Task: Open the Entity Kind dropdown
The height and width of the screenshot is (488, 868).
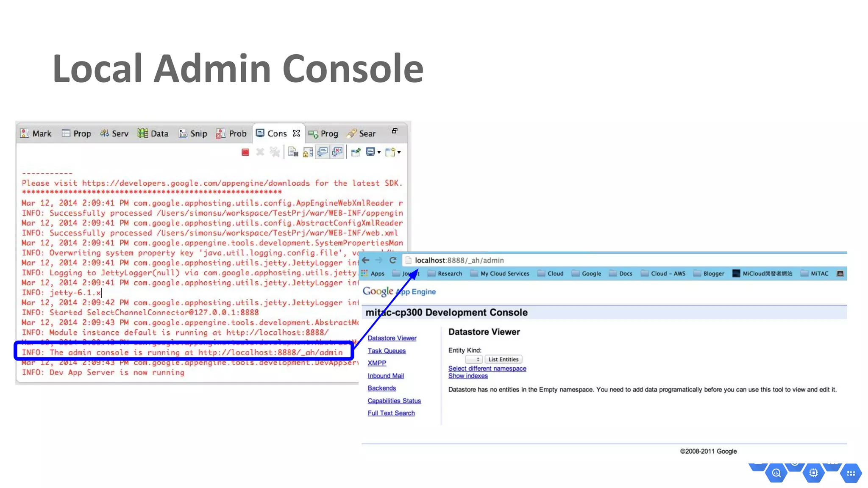Action: point(473,359)
